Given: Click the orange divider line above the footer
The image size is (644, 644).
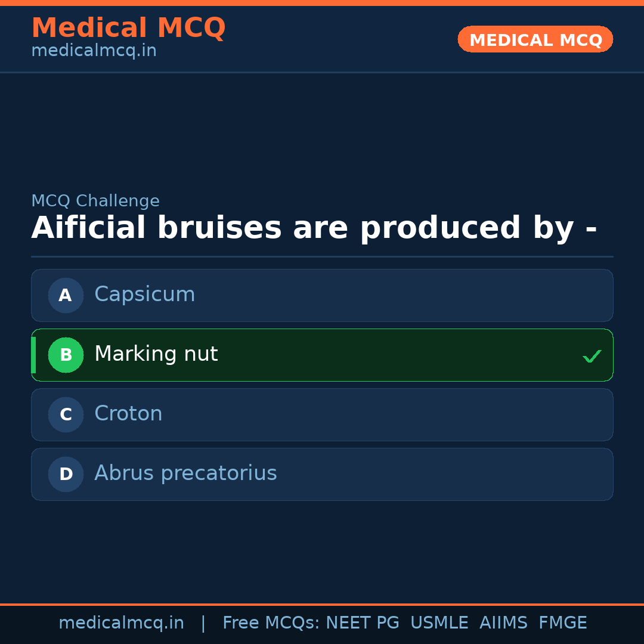Looking at the screenshot, I should (x=322, y=604).
